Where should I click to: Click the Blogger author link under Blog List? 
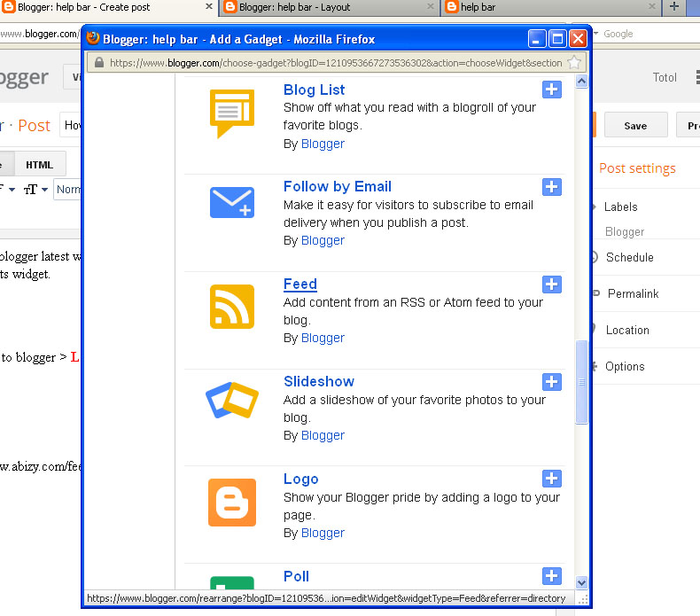[323, 144]
